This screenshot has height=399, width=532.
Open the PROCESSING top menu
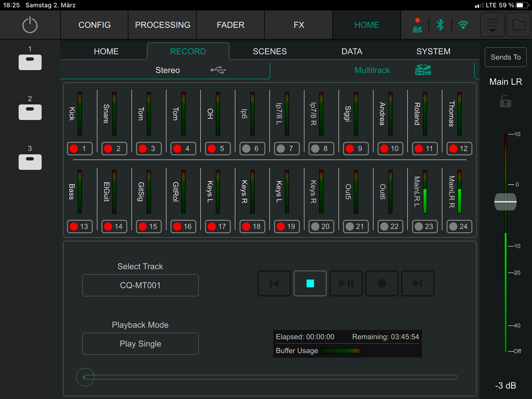(163, 25)
